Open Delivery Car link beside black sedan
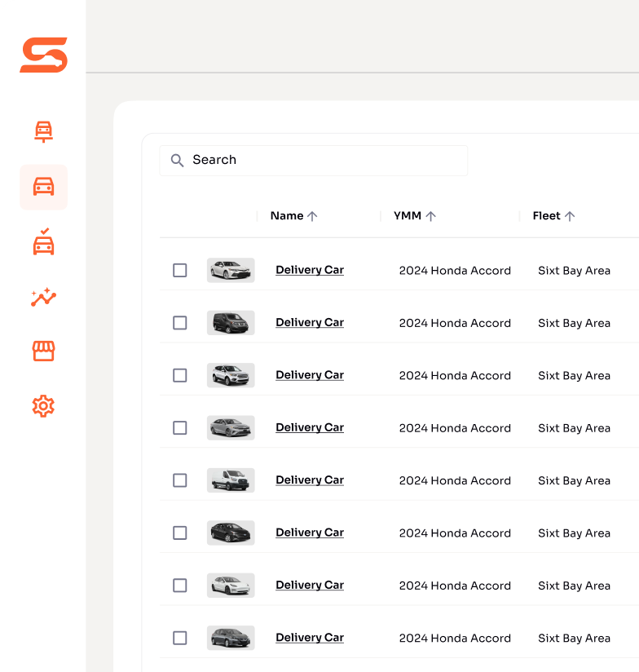639x672 pixels. coord(310,533)
